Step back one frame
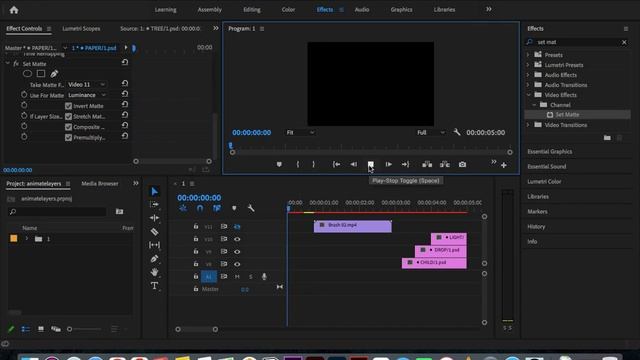This screenshot has height=360, width=640. (353, 164)
